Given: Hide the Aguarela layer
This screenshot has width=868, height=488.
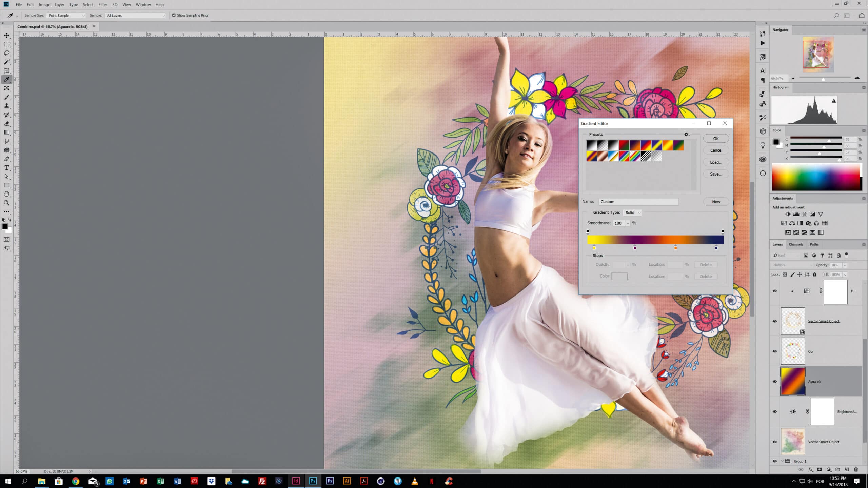Looking at the screenshot, I should click(775, 382).
